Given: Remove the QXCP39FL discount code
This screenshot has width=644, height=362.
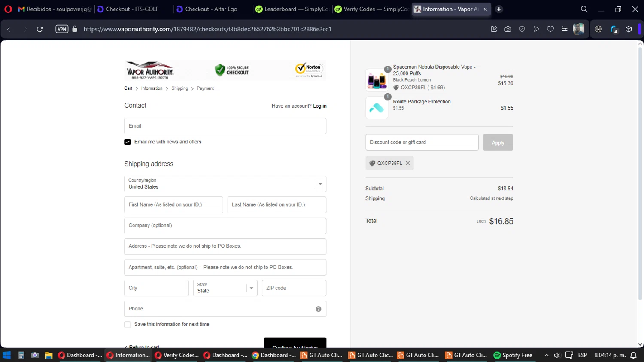Looking at the screenshot, I should [x=408, y=163].
